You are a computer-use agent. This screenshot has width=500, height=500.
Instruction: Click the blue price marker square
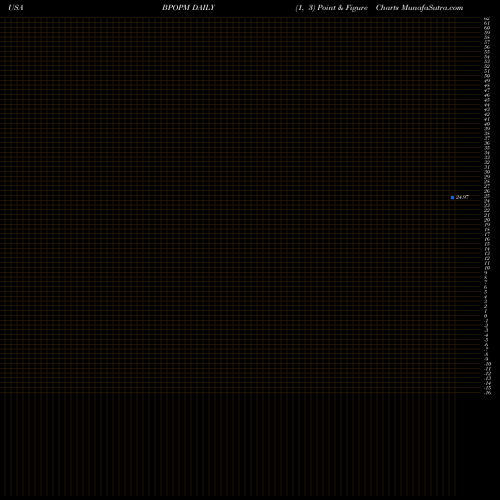452,197
